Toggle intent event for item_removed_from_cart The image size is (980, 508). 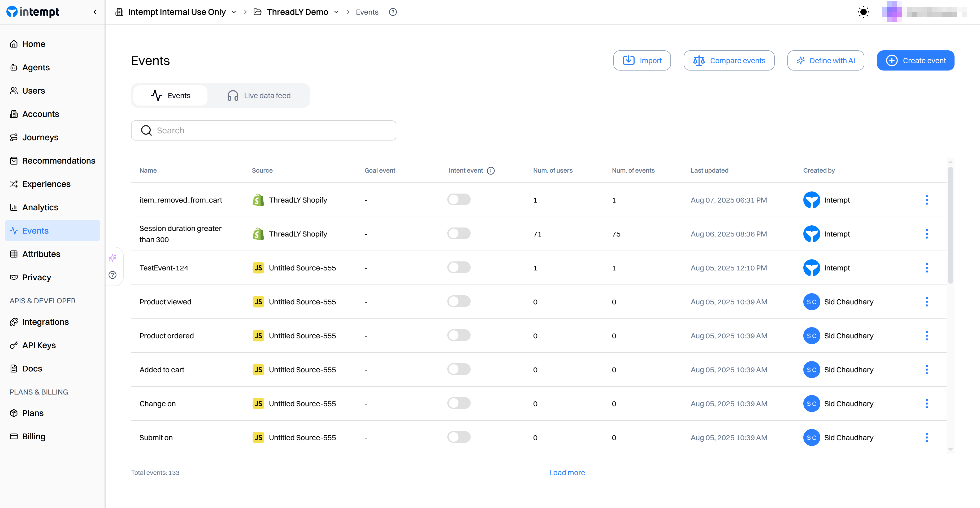pos(459,200)
